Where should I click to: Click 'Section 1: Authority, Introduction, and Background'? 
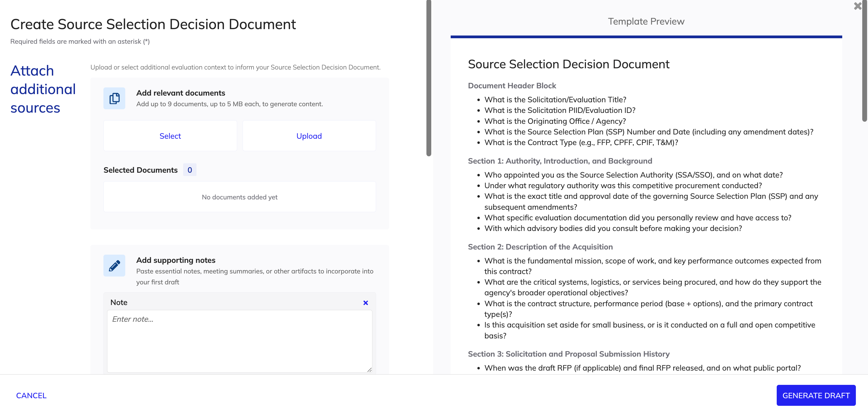pyautogui.click(x=560, y=161)
